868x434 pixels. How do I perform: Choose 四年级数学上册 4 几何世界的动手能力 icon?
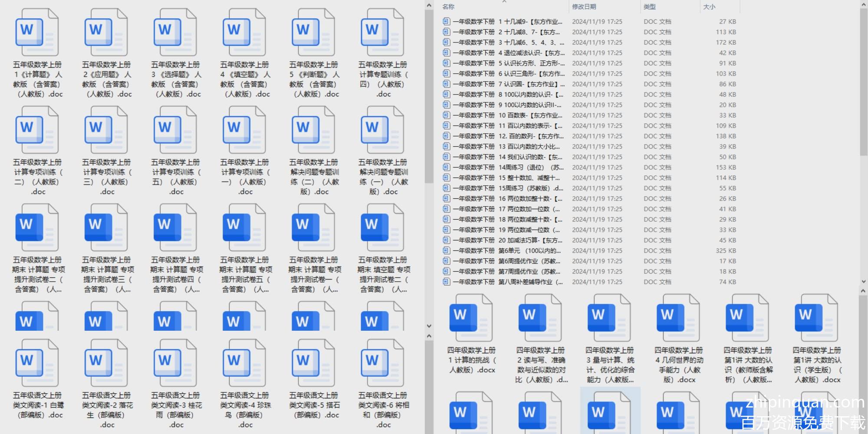click(x=678, y=318)
